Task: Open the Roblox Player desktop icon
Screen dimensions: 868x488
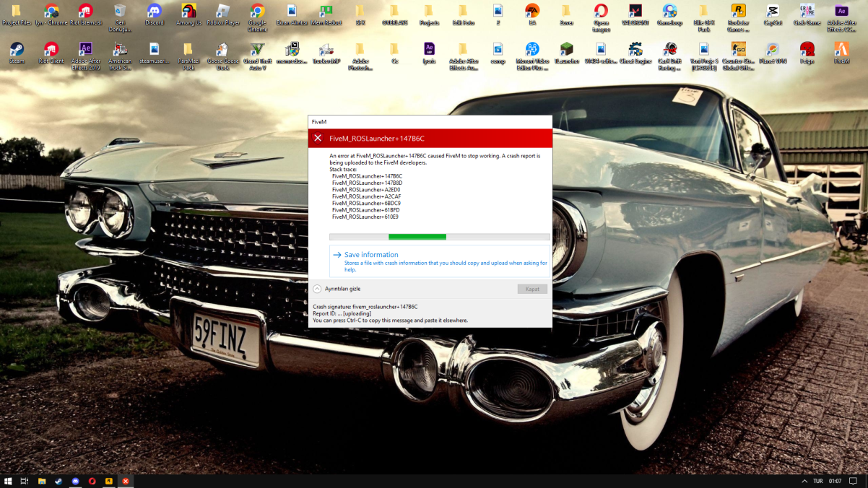Action: point(223,14)
